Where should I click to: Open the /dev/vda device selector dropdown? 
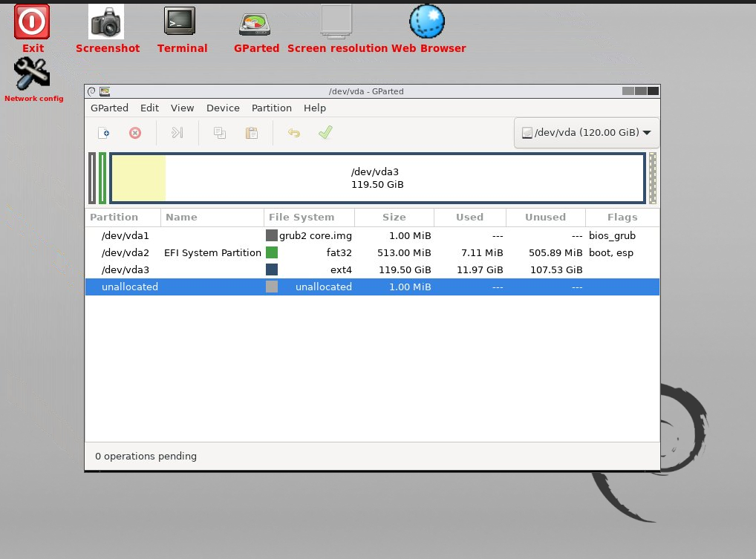[x=586, y=133]
